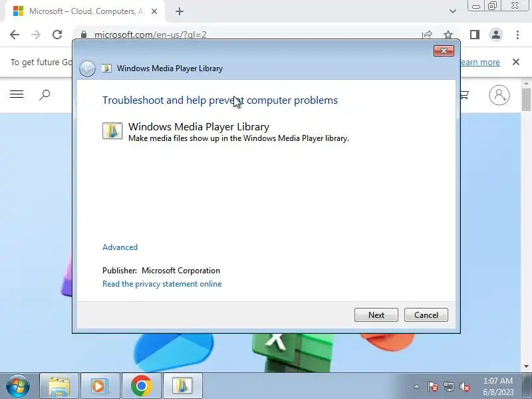Click the Troubleshoot and help prevent computer problems heading
This screenshot has width=532, height=399.
point(220,100)
